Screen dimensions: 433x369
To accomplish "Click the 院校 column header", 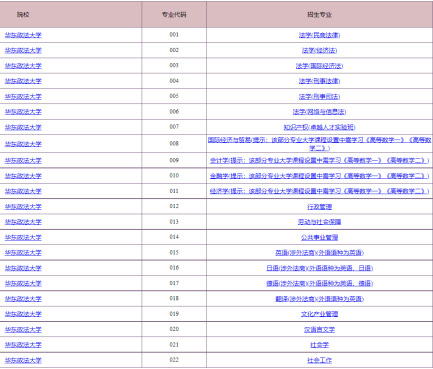I will tap(71, 14).
